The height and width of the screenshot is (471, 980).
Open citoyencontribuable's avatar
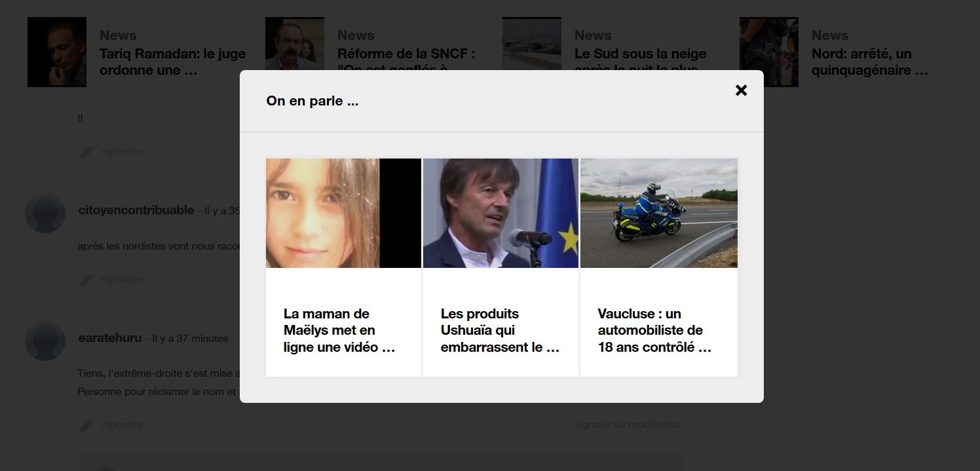point(45,213)
